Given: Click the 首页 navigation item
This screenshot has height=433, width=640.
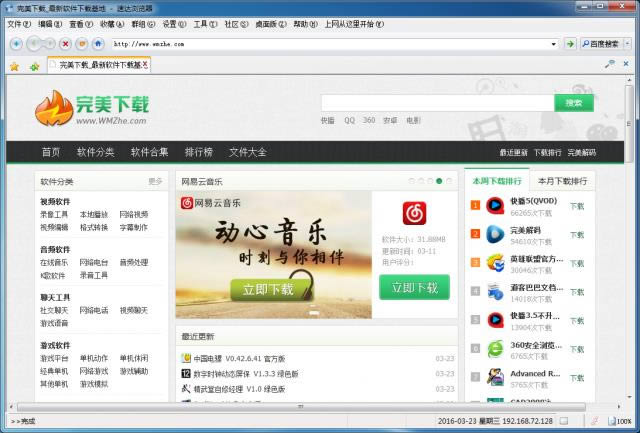Looking at the screenshot, I should pyautogui.click(x=51, y=152).
